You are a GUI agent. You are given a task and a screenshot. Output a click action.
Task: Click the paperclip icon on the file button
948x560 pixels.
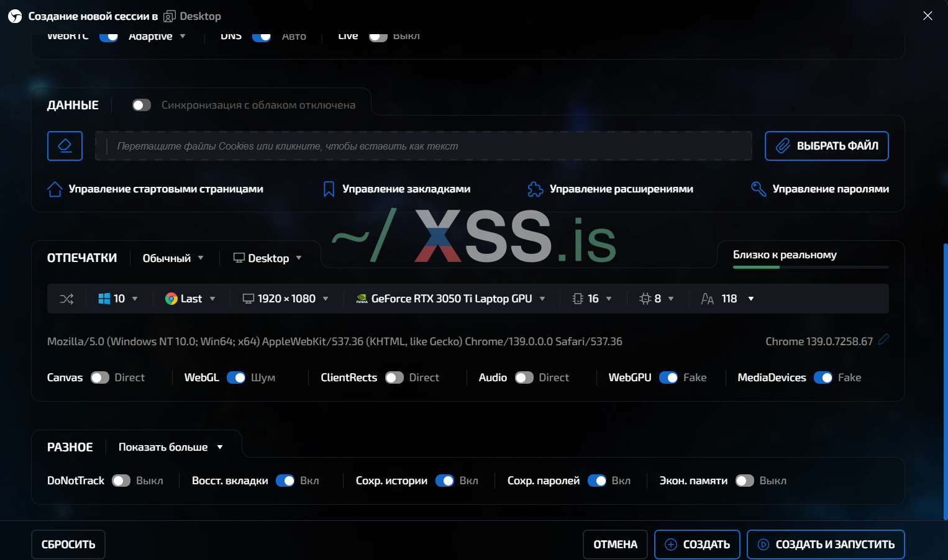(783, 146)
